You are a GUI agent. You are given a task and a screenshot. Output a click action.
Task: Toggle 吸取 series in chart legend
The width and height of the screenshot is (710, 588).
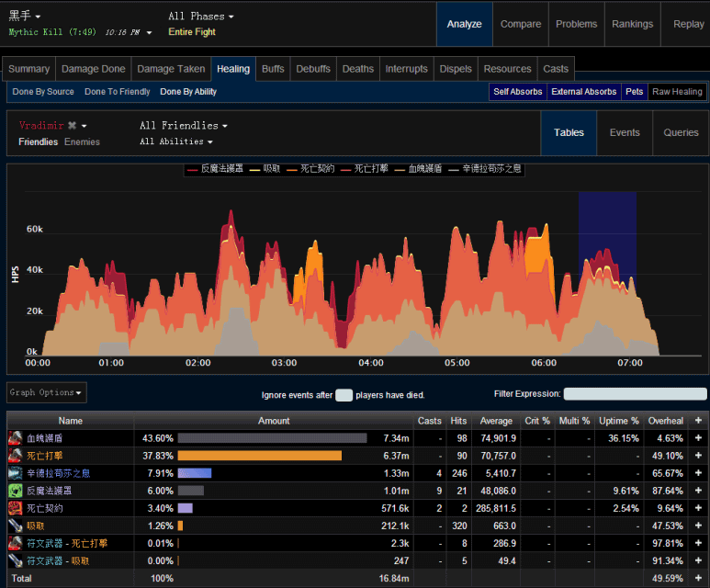265,169
